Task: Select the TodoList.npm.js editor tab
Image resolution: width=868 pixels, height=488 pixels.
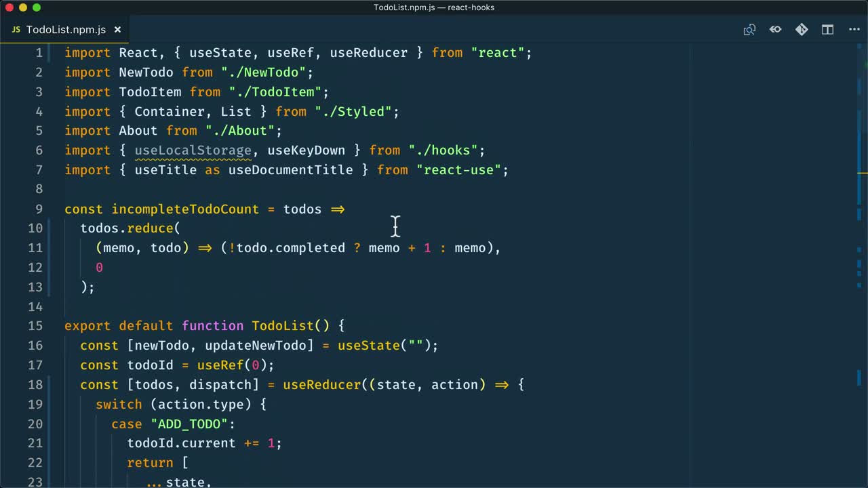Action: (x=66, y=30)
